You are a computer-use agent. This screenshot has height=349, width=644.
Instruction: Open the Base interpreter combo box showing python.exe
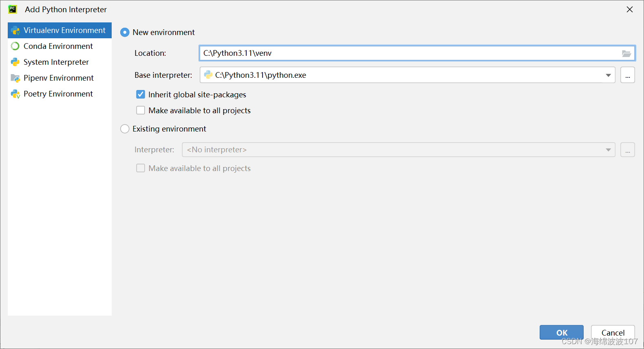(x=408, y=75)
